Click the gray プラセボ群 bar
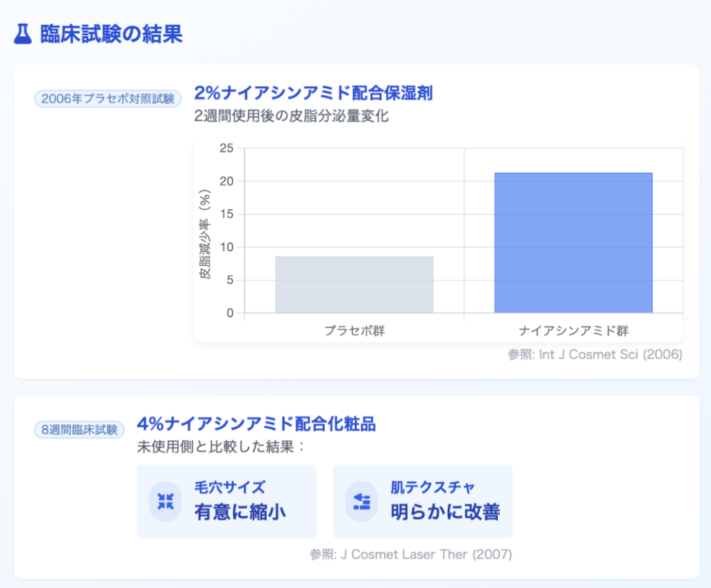The image size is (711, 588). [x=354, y=285]
